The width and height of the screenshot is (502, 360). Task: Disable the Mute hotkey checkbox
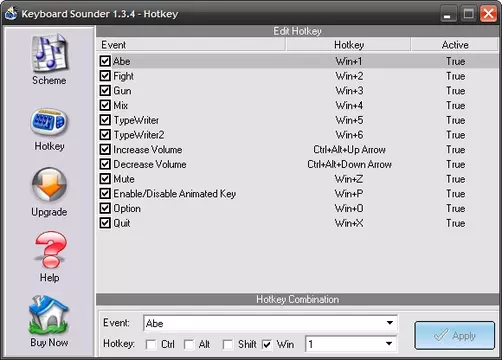coord(105,179)
